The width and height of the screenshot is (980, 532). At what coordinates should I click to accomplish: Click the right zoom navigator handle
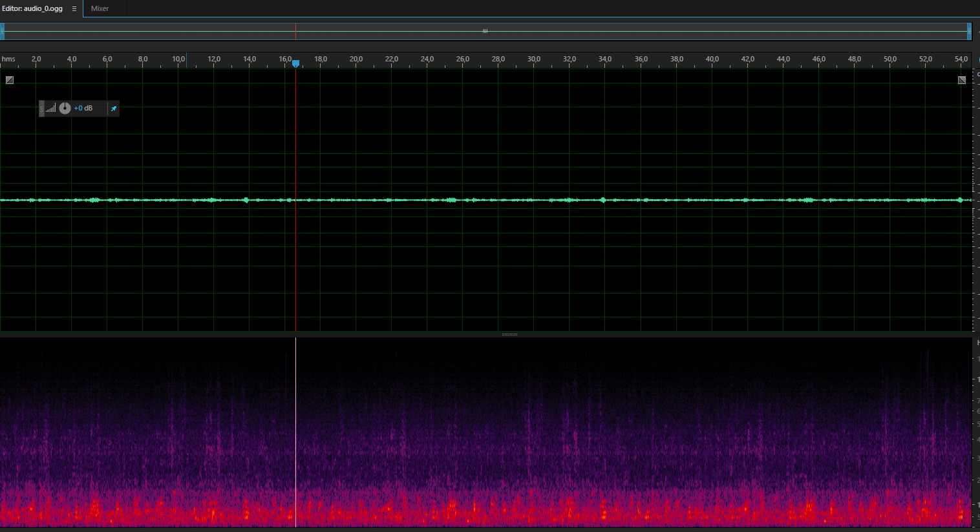(969, 31)
